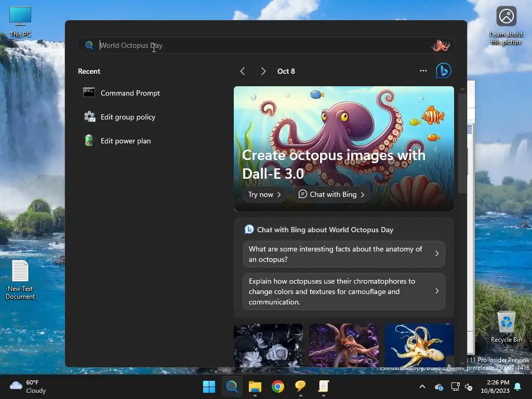Click the network display tray icon
Image resolution: width=532 pixels, height=399 pixels.
tap(455, 387)
